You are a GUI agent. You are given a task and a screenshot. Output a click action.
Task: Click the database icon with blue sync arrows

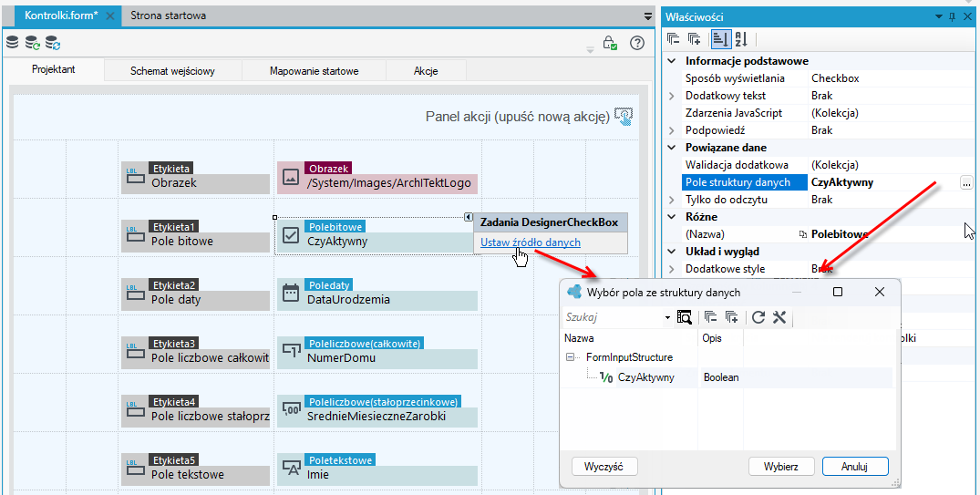pyautogui.click(x=53, y=43)
